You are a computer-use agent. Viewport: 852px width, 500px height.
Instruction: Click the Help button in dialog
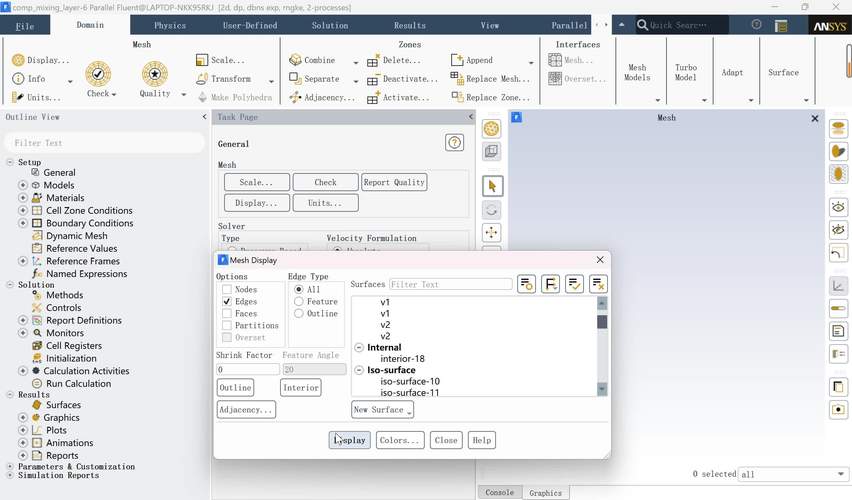click(481, 440)
